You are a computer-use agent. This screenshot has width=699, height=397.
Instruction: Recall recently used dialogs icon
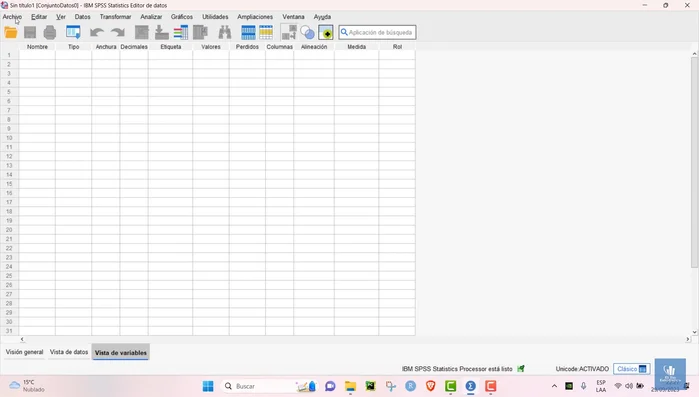coord(73,33)
